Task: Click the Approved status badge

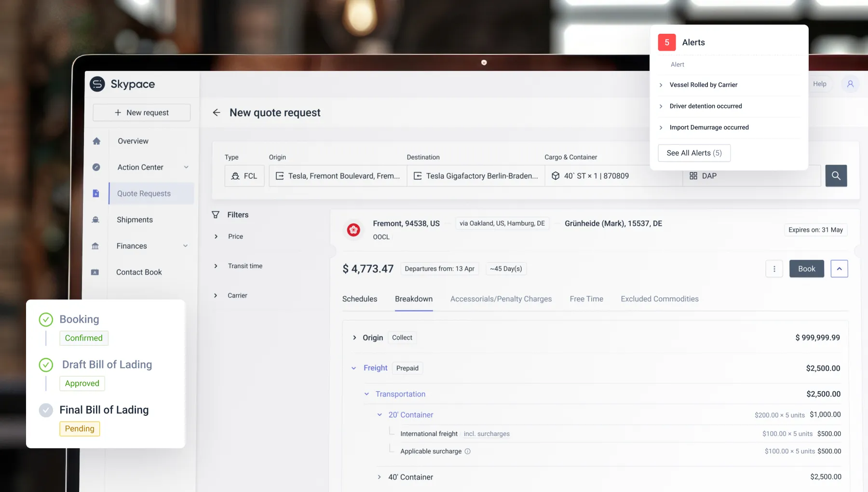Action: (82, 383)
